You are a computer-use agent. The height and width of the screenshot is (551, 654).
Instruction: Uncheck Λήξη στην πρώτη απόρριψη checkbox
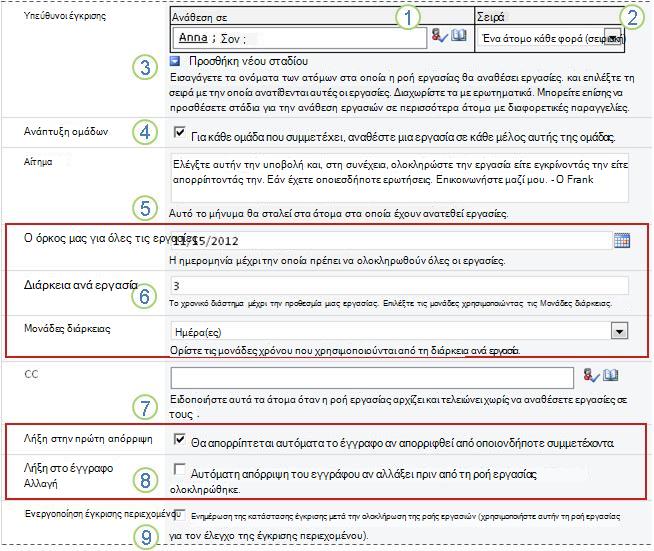click(x=179, y=439)
